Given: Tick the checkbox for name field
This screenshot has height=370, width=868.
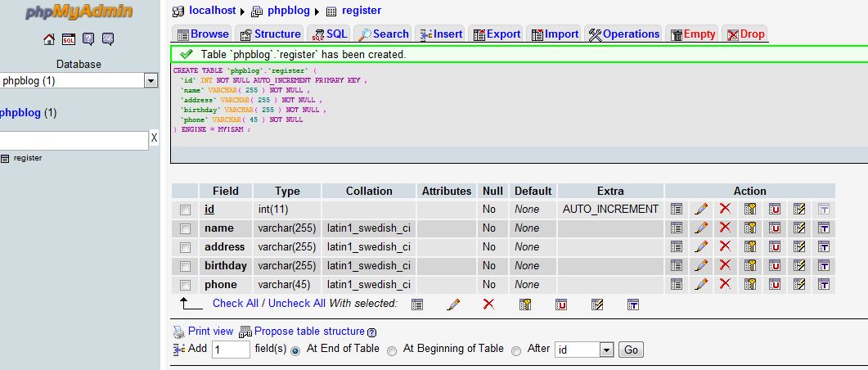Looking at the screenshot, I should [185, 228].
